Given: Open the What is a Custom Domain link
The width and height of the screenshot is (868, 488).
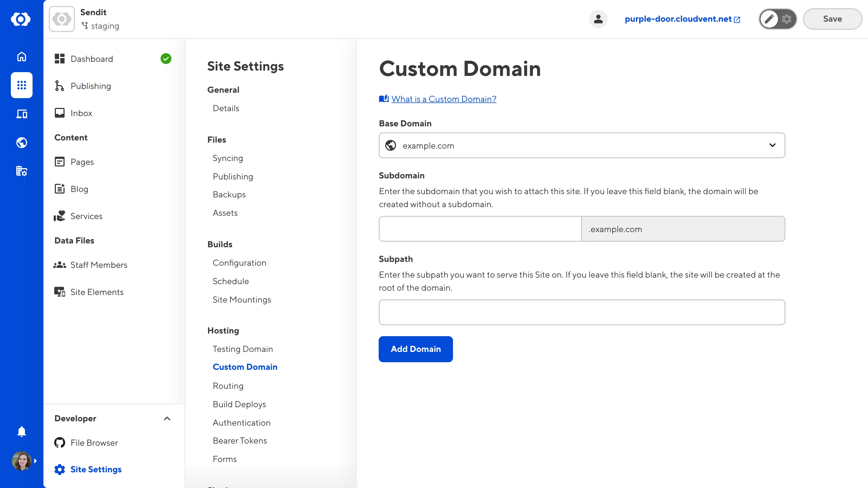Looking at the screenshot, I should point(443,99).
